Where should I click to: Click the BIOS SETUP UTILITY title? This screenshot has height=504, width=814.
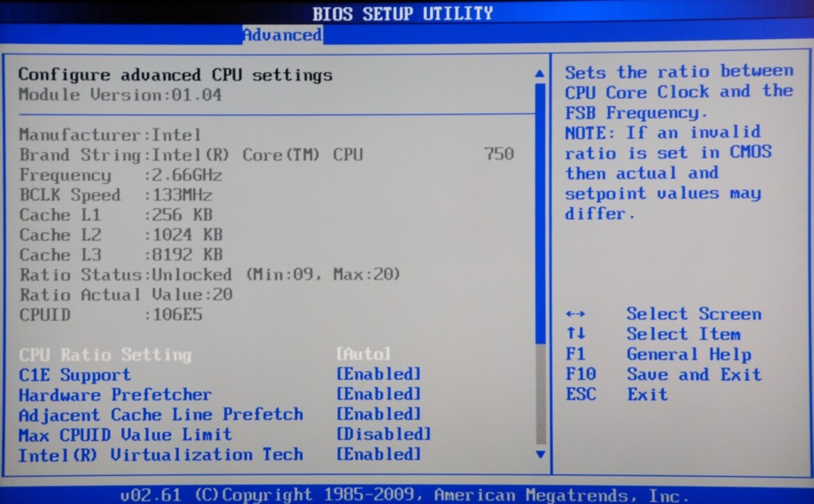402,13
